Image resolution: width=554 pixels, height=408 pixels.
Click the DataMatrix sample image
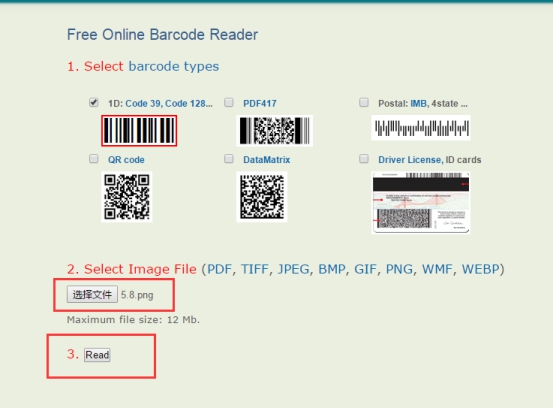coord(262,196)
